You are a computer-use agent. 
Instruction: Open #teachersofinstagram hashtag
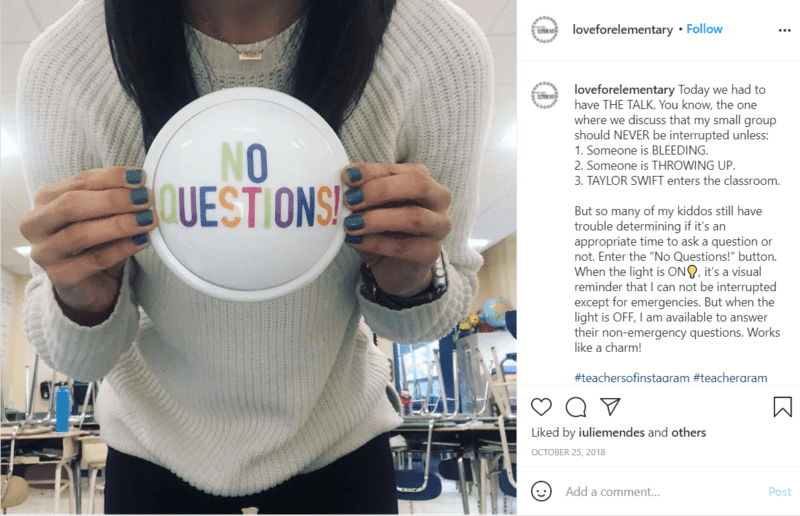[x=632, y=378]
